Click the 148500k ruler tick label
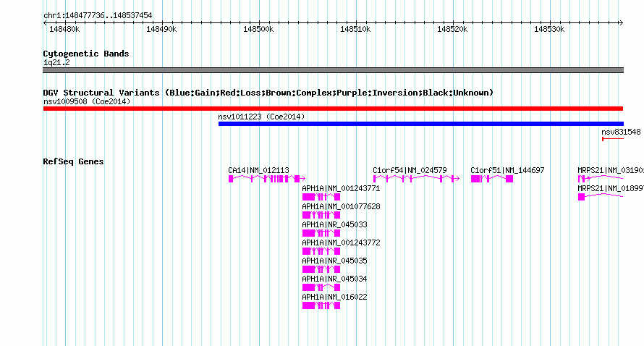 click(x=258, y=29)
